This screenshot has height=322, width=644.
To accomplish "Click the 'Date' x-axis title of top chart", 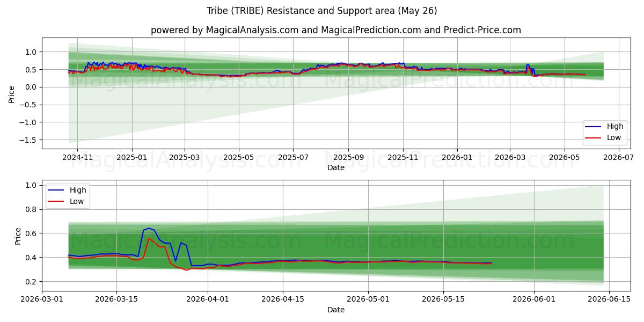I will tap(336, 167).
